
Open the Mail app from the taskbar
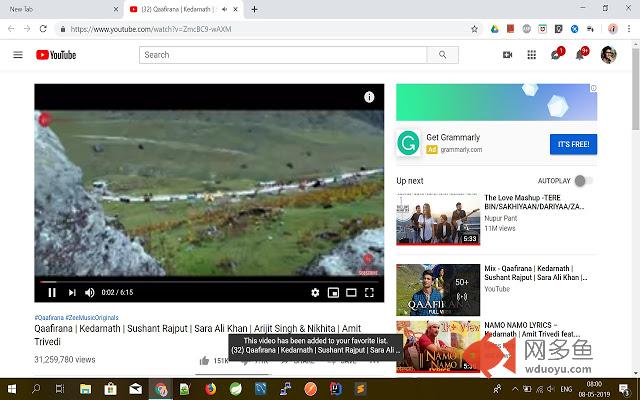coord(136,389)
